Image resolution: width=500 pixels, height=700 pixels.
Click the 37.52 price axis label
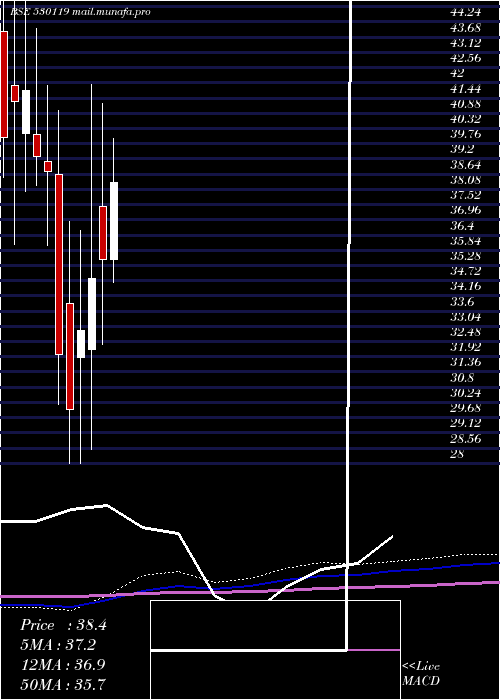click(466, 195)
